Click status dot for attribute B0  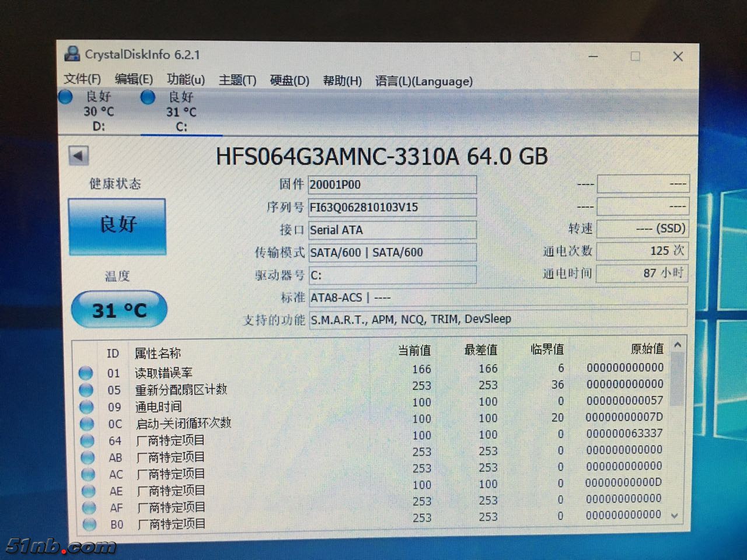[89, 524]
